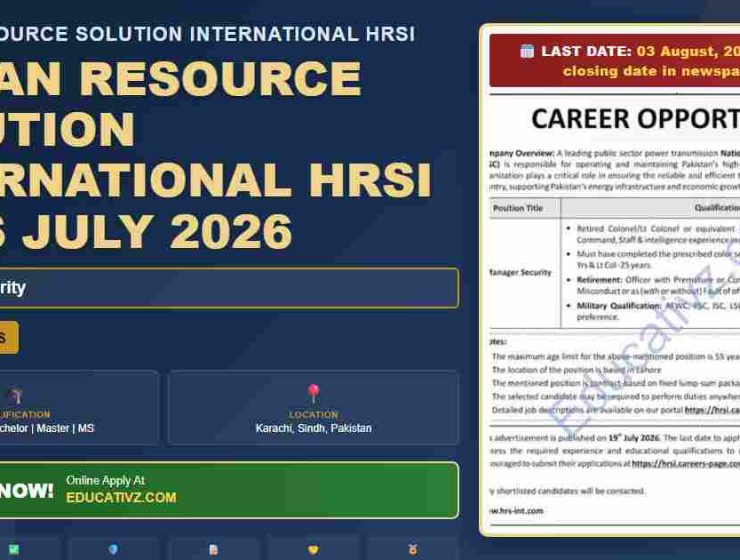Screen dimensions: 740x560
Task: Open the green Apply Now banner
Action: coord(229,490)
